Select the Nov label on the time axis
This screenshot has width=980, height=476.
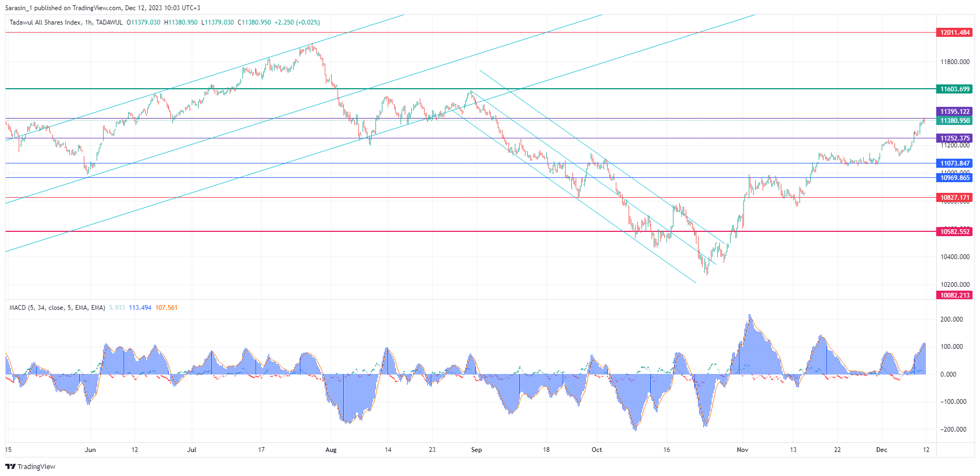point(742,450)
